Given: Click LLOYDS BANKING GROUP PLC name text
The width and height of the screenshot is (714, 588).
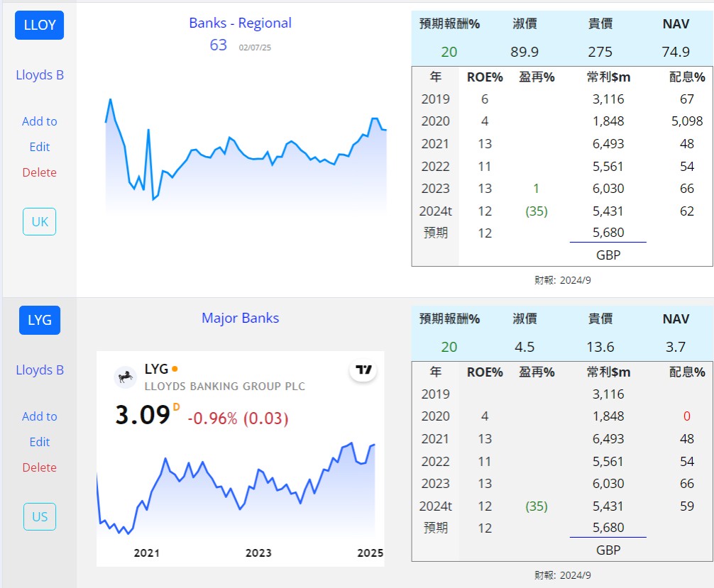Looking at the screenshot, I should pyautogui.click(x=224, y=387).
